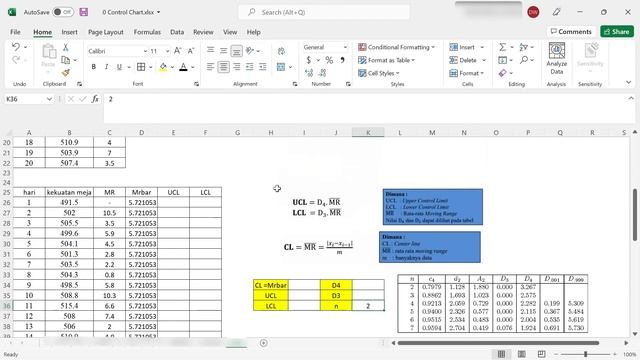640x360 pixels.
Task: Click the Orientation icon
Action: (250, 50)
